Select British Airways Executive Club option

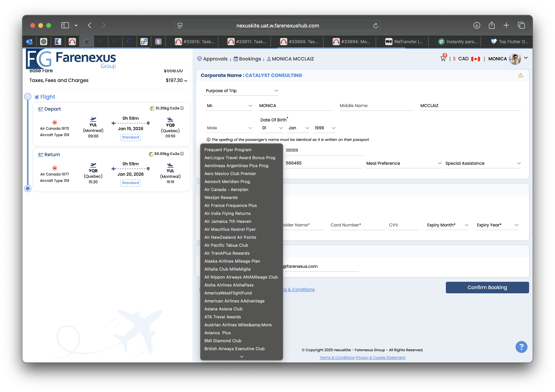click(x=241, y=349)
